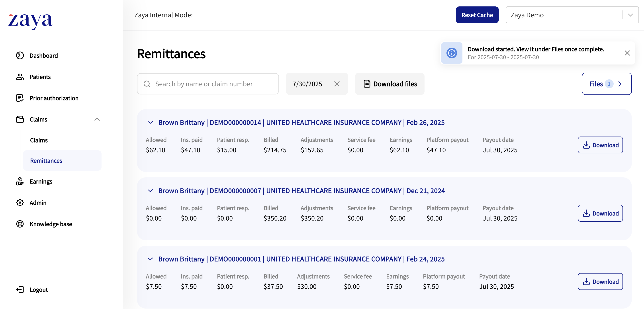Viewport: 644px width, 309px height.
Task: Open Patients via its people icon
Action: pyautogui.click(x=20, y=77)
